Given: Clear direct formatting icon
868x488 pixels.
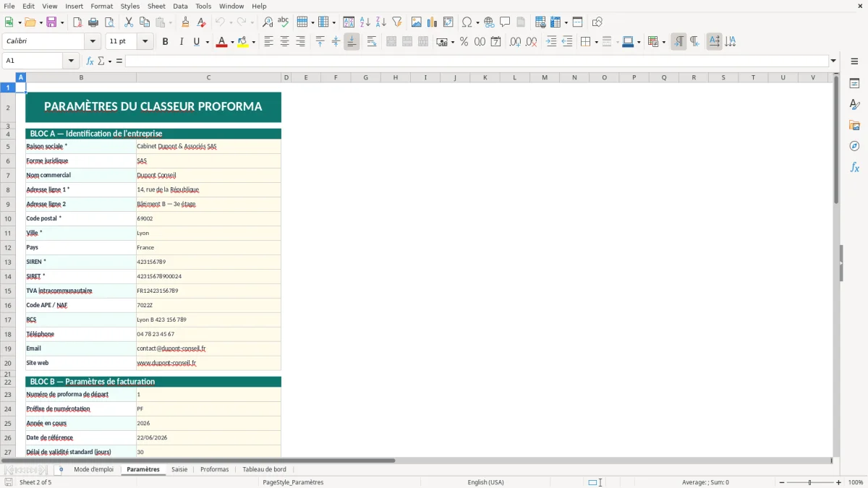Looking at the screenshot, I should [201, 22].
